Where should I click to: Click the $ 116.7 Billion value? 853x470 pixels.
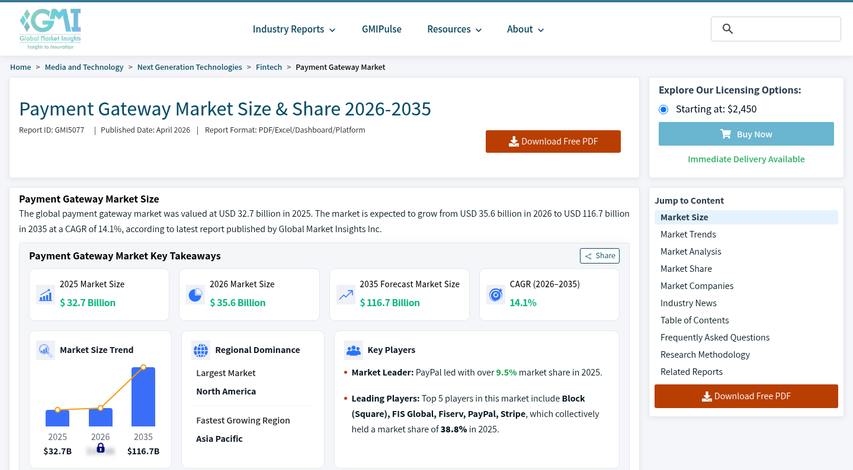tap(390, 303)
